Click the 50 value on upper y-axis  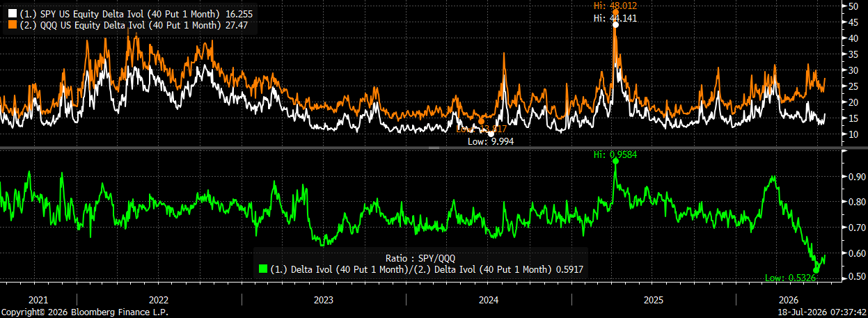(x=853, y=6)
